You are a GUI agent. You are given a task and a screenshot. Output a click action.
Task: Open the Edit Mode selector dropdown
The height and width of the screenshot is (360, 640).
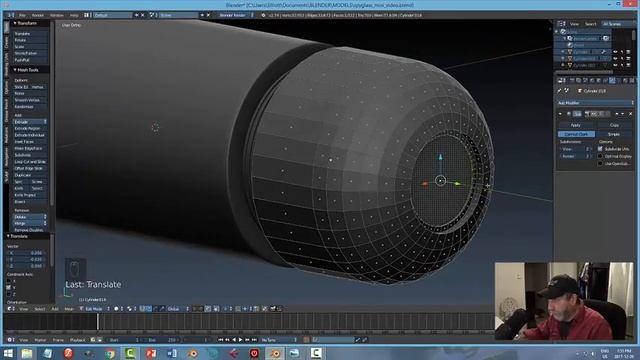tap(95, 309)
